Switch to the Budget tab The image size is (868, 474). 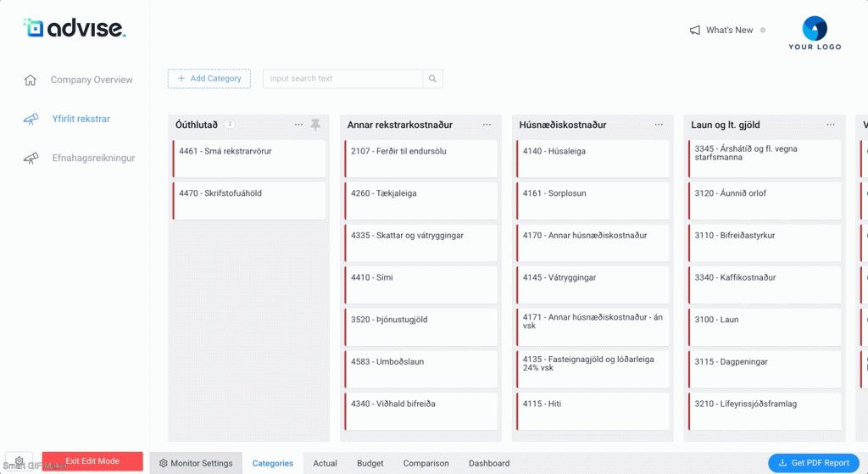370,464
